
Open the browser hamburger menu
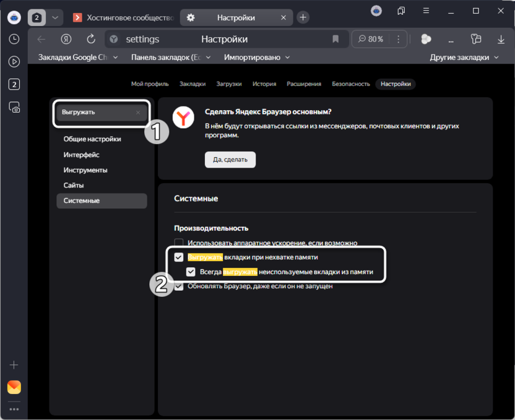tap(426, 11)
